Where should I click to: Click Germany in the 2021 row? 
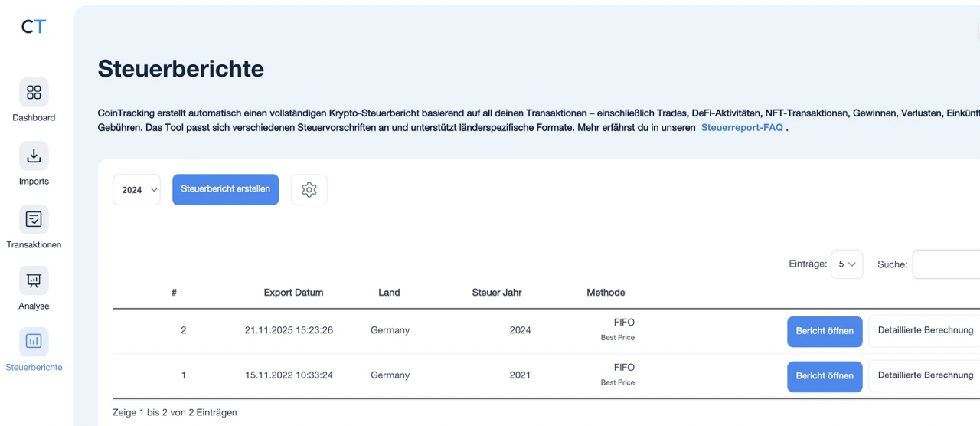(x=390, y=375)
